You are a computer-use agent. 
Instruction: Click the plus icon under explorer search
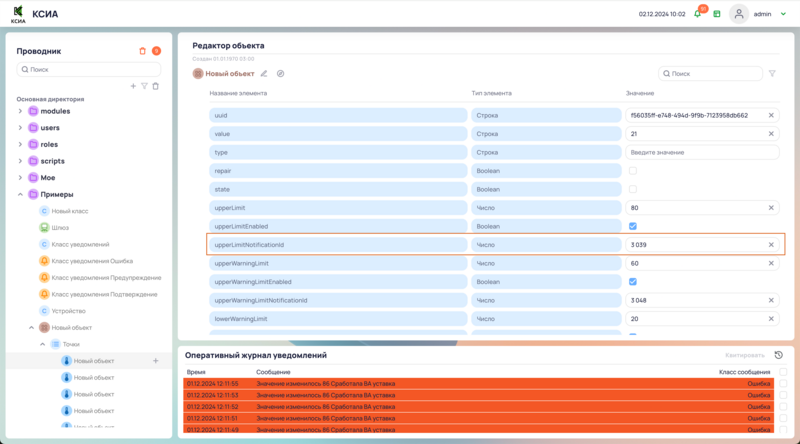(133, 86)
